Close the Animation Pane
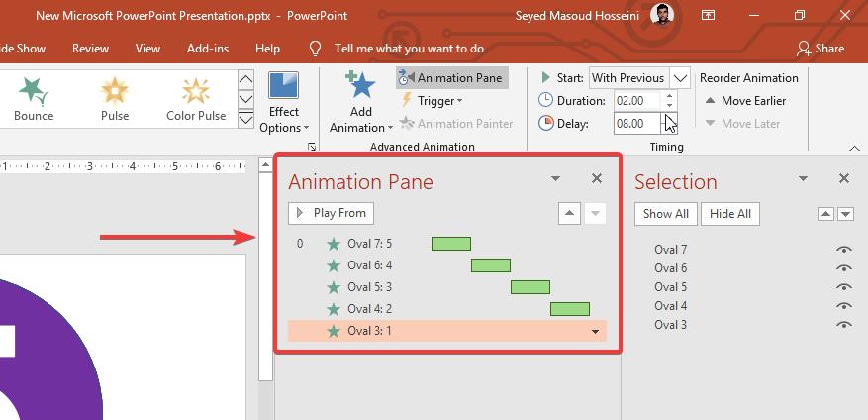868x420 pixels. pos(596,178)
